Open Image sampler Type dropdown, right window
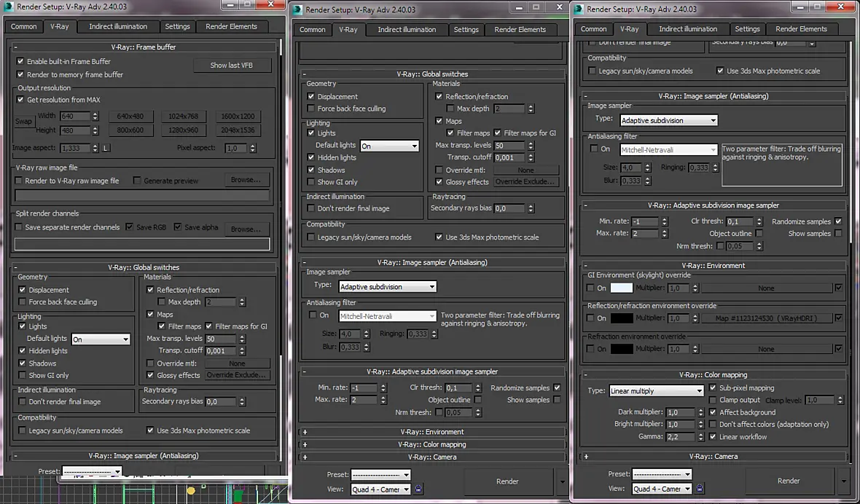The image size is (860, 504). (x=668, y=120)
